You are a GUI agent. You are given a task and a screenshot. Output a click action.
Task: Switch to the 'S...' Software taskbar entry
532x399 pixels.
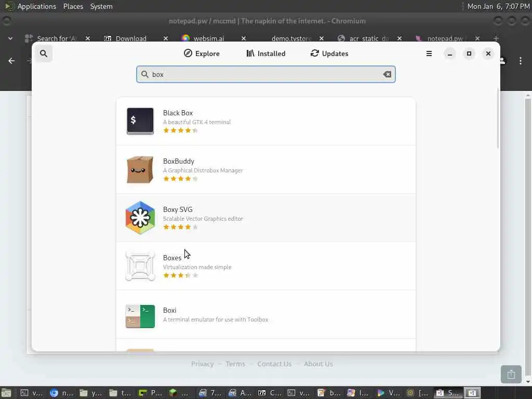point(448,393)
